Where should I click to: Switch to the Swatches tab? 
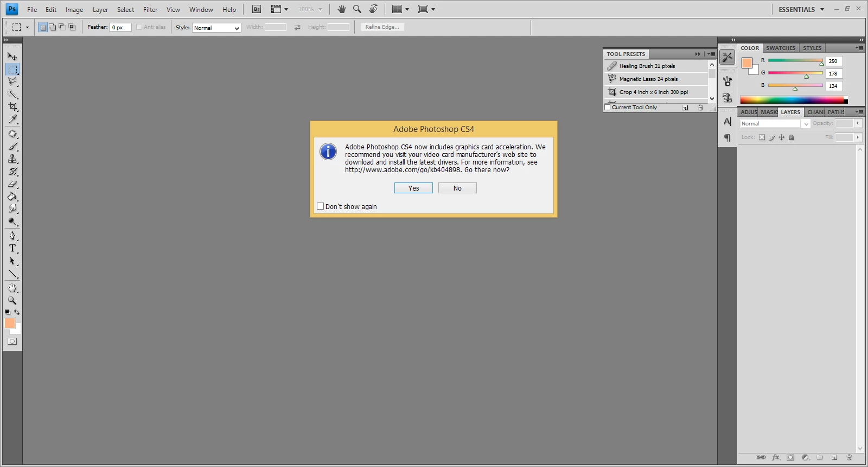pos(781,48)
